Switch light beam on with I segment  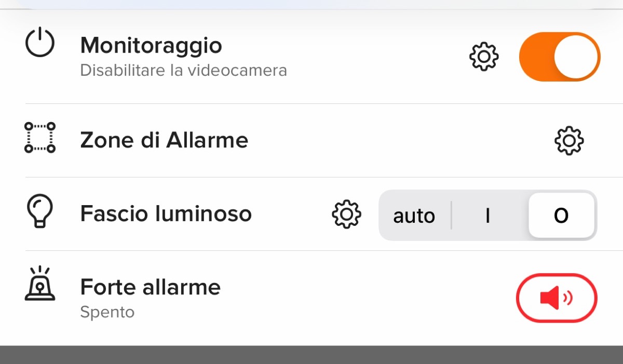click(x=487, y=215)
